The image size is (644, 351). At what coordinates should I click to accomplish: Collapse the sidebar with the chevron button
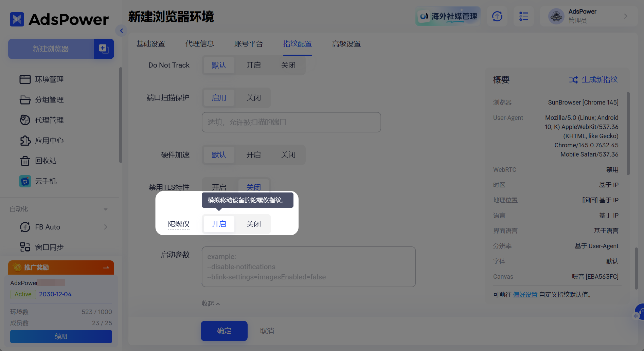tap(121, 31)
